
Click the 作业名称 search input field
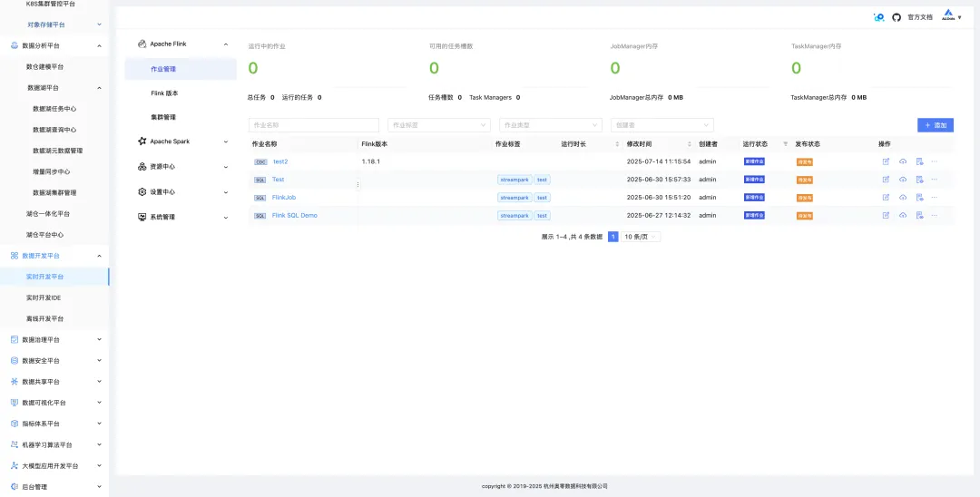pyautogui.click(x=314, y=125)
